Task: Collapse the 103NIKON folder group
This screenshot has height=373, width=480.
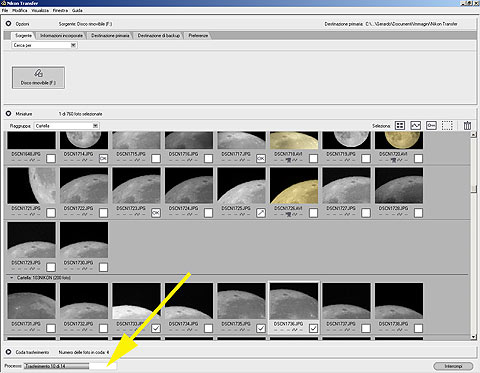Action: tap(12, 277)
